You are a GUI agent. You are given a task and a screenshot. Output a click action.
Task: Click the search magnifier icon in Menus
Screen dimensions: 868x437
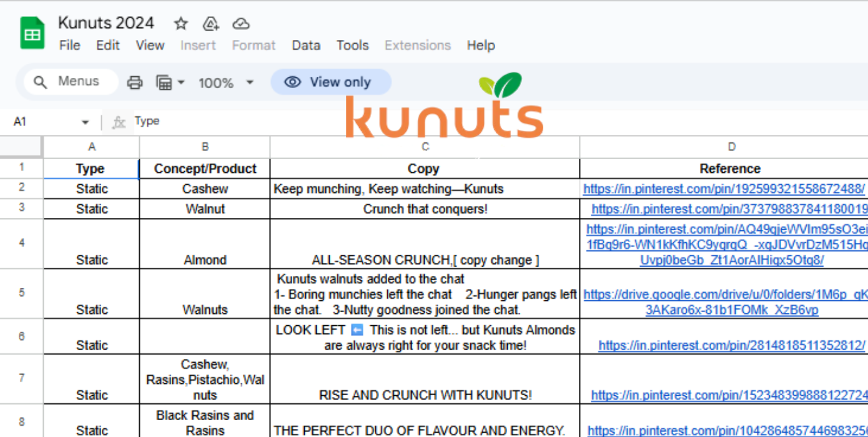click(x=41, y=82)
